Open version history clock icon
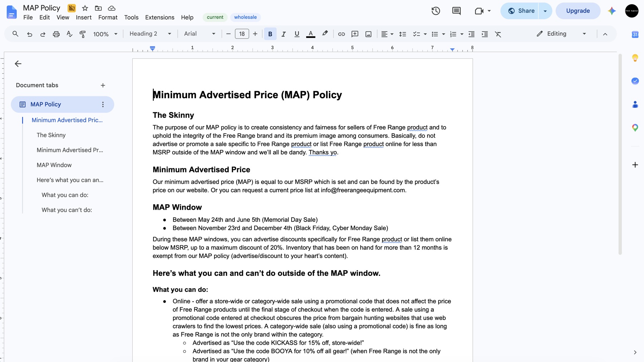644x362 pixels. click(436, 11)
